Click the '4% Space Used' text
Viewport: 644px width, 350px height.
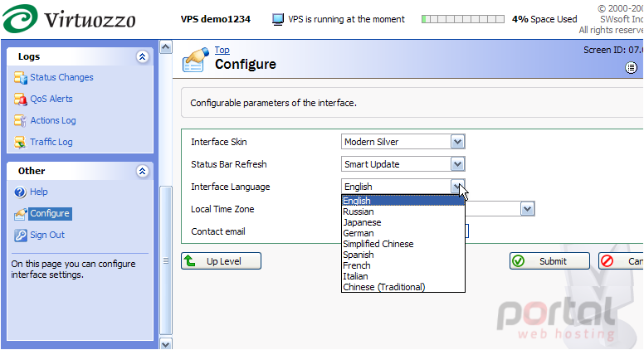[x=544, y=19]
